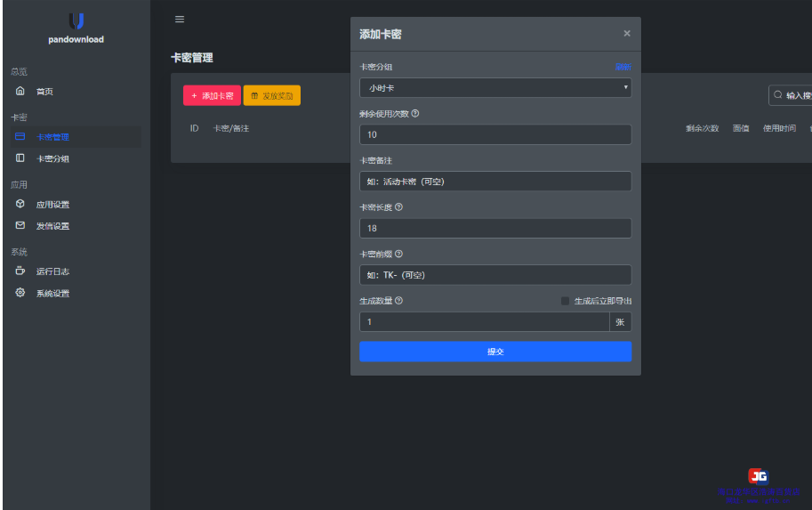Close the 添加卡密 dialog with X

[626, 34]
